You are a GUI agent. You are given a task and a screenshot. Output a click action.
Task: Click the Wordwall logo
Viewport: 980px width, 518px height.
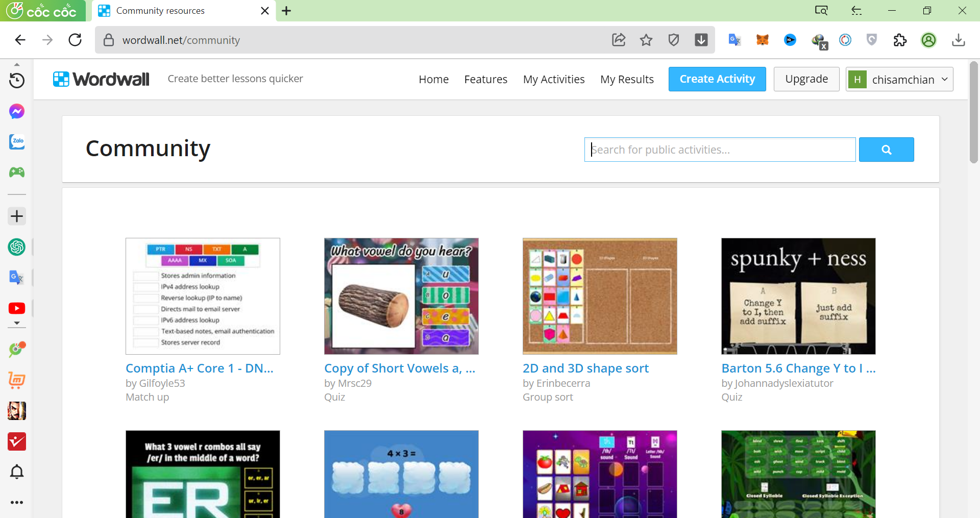(101, 79)
